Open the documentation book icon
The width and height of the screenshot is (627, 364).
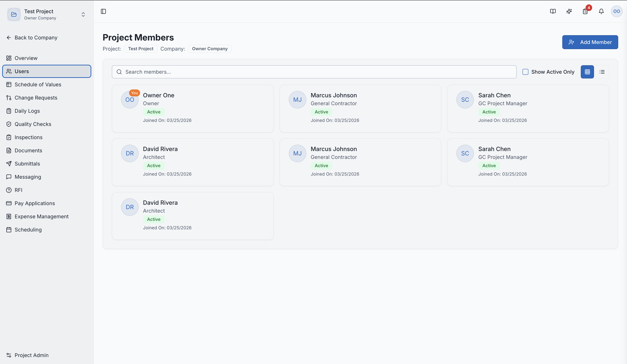553,11
